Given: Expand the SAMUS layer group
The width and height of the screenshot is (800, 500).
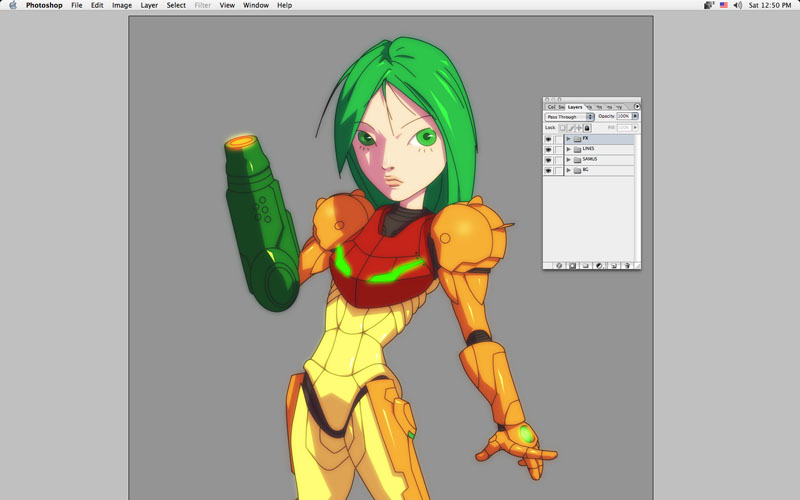Looking at the screenshot, I should (568, 160).
